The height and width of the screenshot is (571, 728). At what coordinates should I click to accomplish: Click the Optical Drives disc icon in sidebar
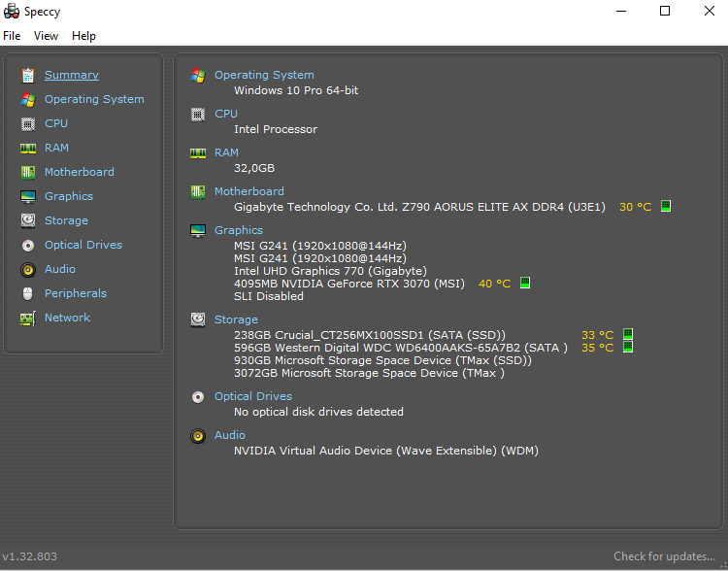pyautogui.click(x=28, y=246)
